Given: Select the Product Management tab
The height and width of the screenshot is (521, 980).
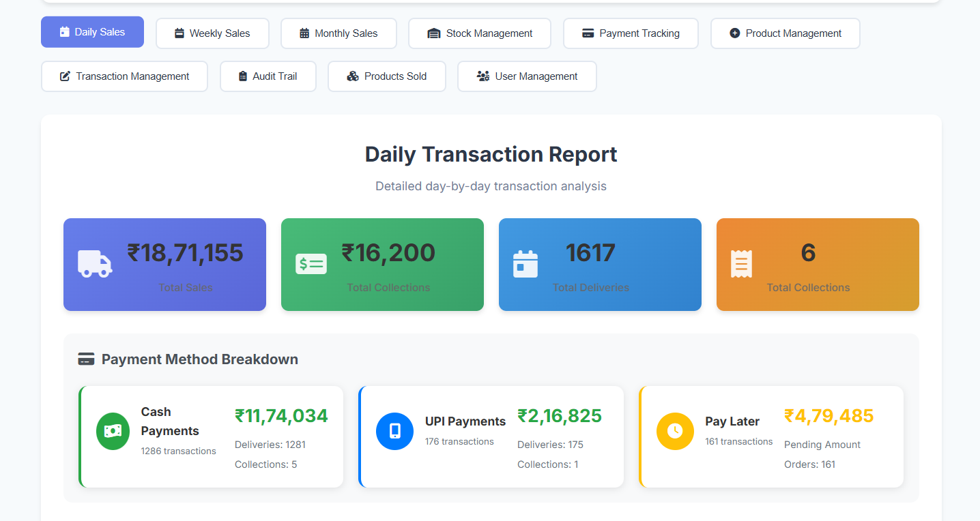Looking at the screenshot, I should click(x=786, y=33).
